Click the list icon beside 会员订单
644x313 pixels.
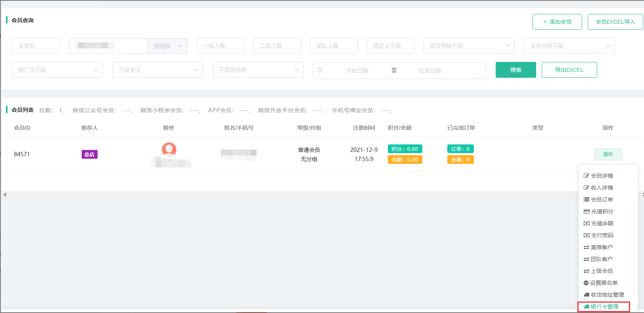coord(586,200)
